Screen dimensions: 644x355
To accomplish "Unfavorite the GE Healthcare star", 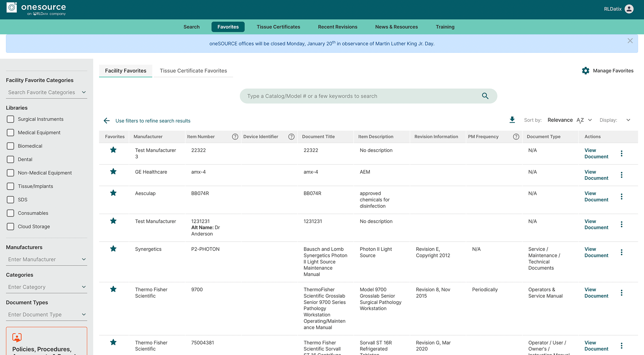I will pyautogui.click(x=113, y=171).
